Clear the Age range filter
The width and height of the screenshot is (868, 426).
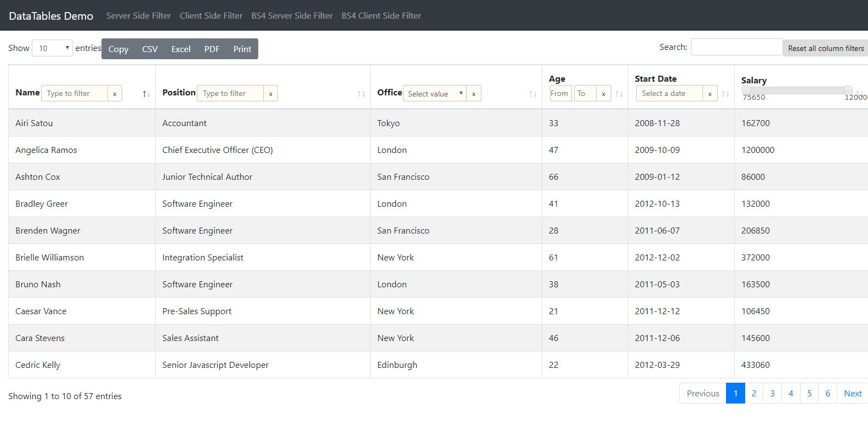click(x=603, y=94)
